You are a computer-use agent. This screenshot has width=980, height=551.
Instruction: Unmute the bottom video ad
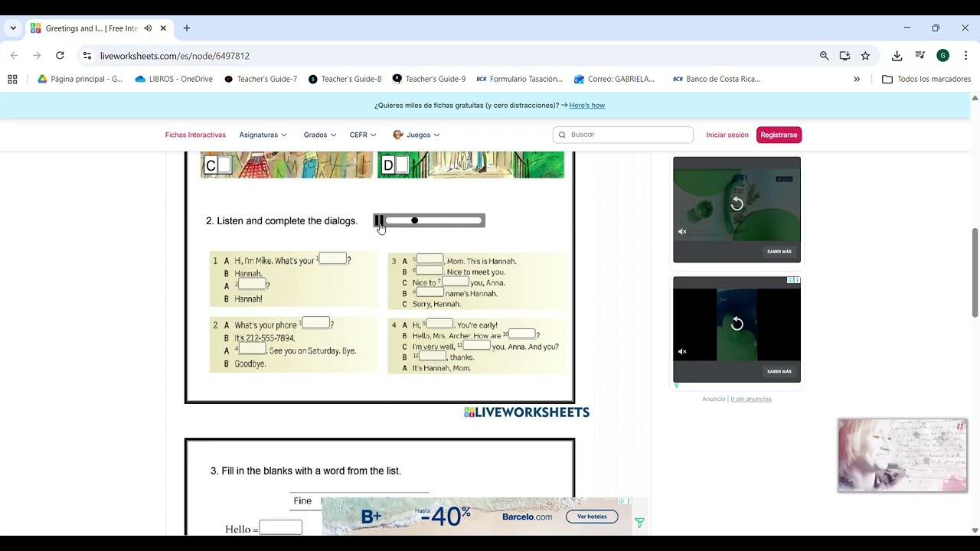coord(682,351)
